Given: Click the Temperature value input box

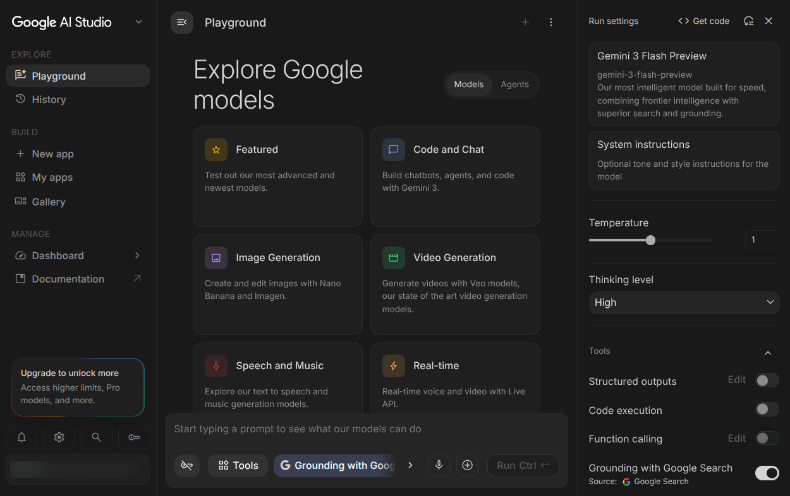Looking at the screenshot, I should click(x=761, y=240).
